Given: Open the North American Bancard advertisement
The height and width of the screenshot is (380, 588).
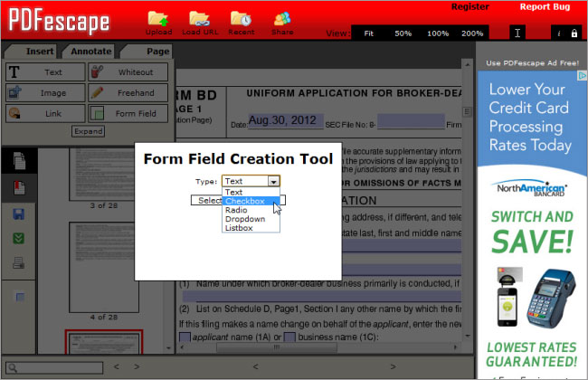Looking at the screenshot, I should point(532,225).
